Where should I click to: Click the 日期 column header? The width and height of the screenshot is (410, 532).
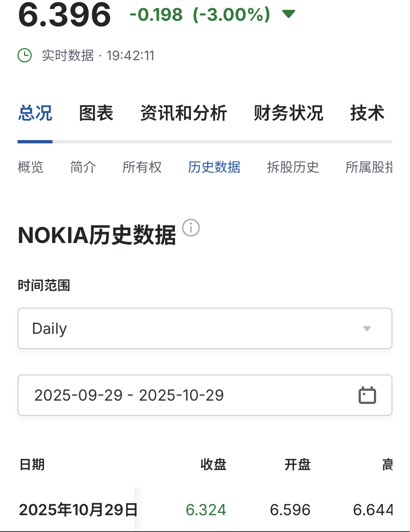pyautogui.click(x=32, y=464)
